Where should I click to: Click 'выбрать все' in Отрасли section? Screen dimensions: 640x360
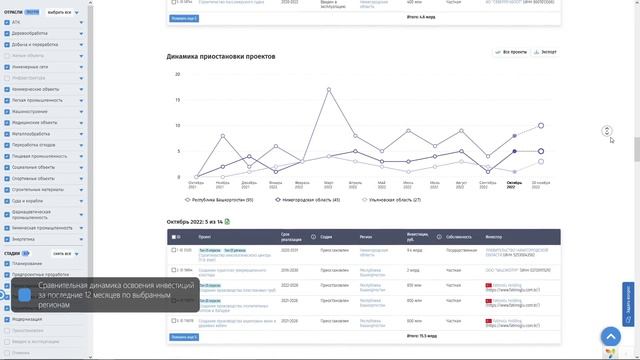(59, 13)
